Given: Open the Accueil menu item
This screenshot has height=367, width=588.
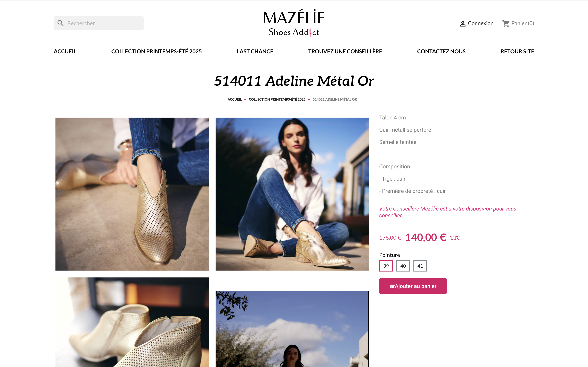Looking at the screenshot, I should [x=65, y=51].
